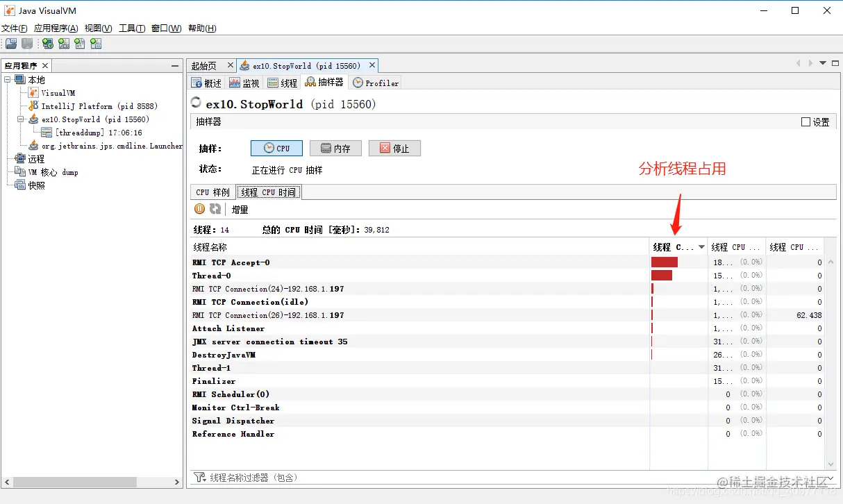Open the 应用程序(A) menu
This screenshot has height=504, width=843.
point(56,28)
